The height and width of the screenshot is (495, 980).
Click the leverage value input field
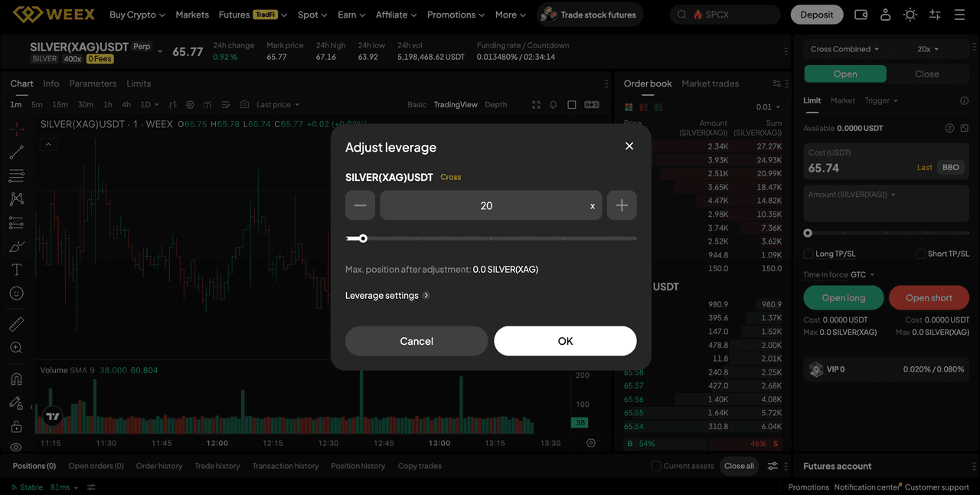point(491,205)
